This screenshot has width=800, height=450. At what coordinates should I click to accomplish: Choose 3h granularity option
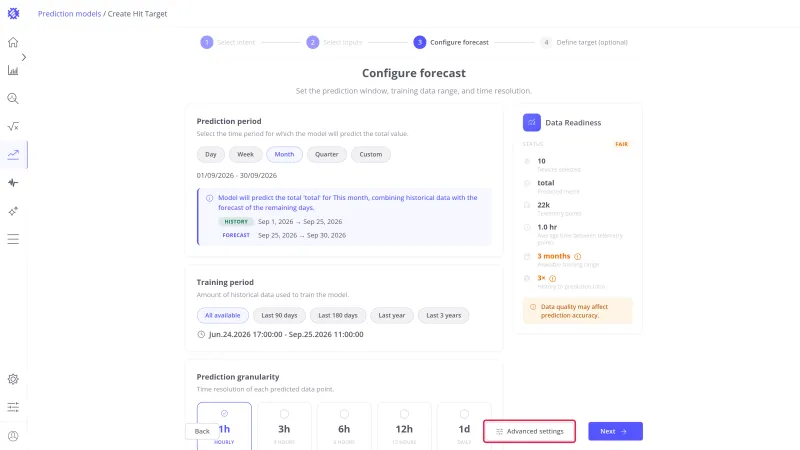point(284,426)
